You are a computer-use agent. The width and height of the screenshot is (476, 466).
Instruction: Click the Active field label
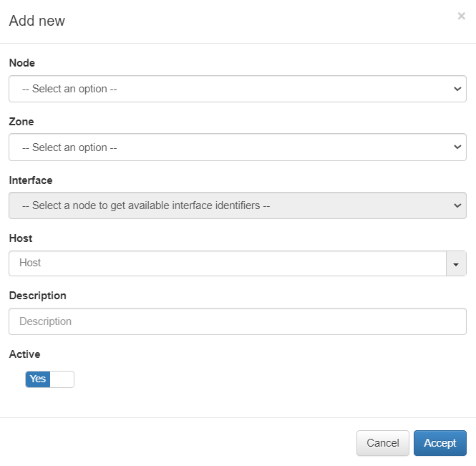click(x=24, y=354)
